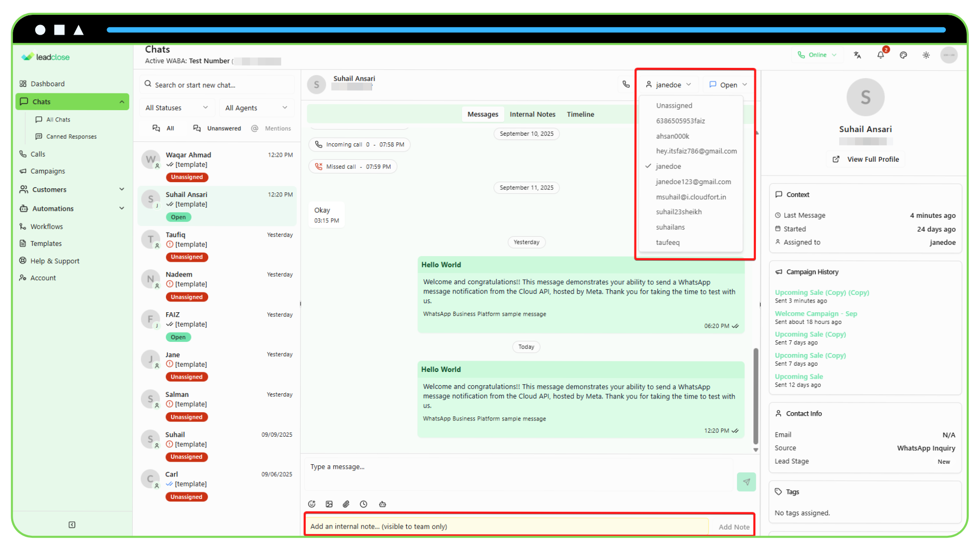Select the Mentions filter
This screenshot has width=980, height=551.
(271, 129)
